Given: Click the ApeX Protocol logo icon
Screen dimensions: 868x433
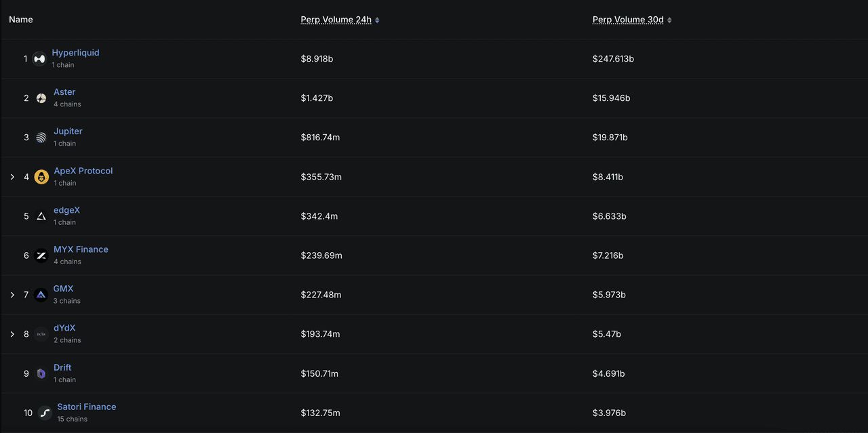Looking at the screenshot, I should 41,177.
